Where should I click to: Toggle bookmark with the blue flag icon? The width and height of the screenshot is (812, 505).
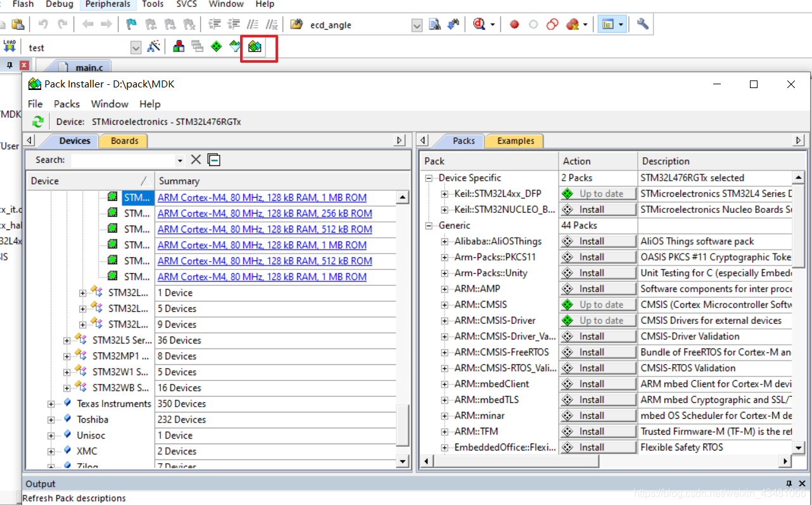tap(131, 25)
